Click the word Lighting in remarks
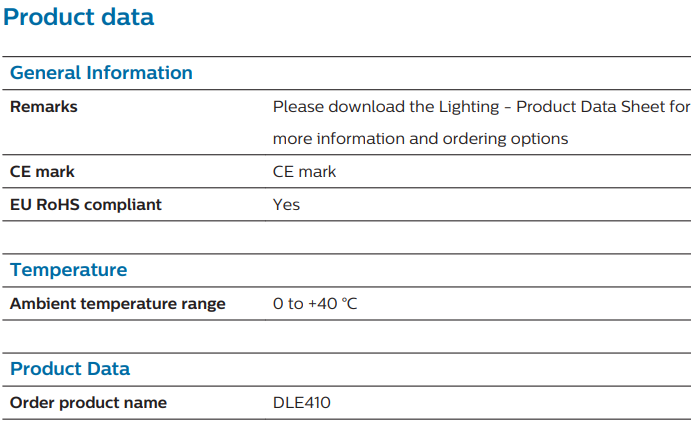The image size is (698, 424). pos(469,107)
